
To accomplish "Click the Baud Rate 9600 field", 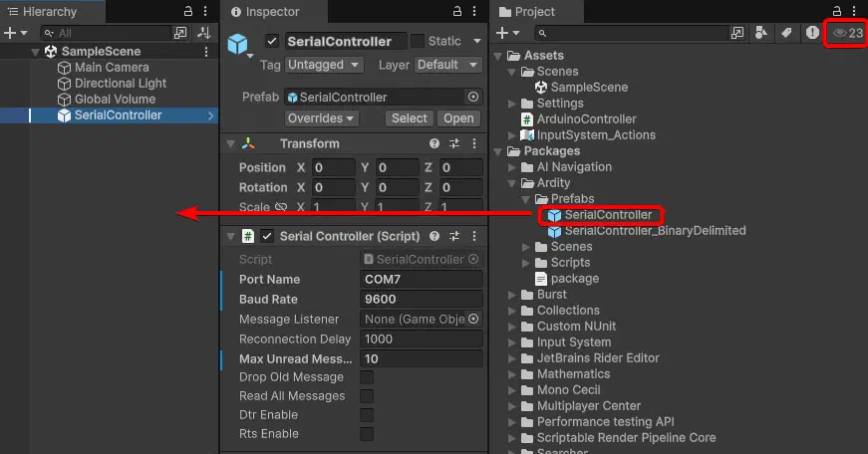I will [422, 299].
